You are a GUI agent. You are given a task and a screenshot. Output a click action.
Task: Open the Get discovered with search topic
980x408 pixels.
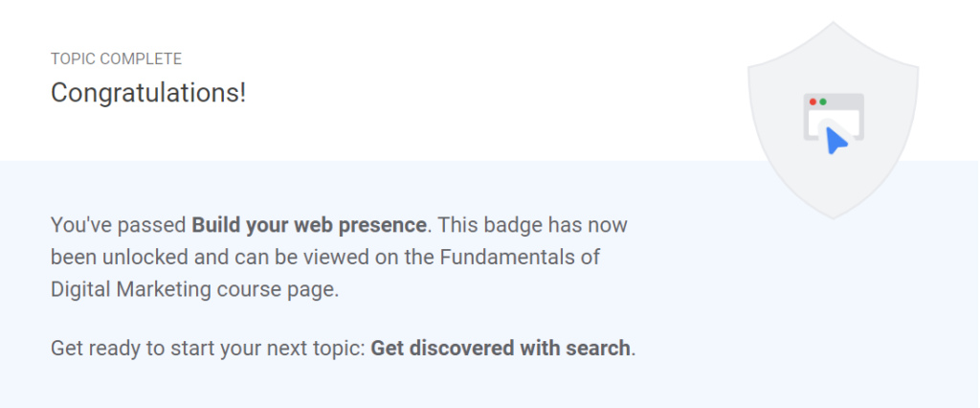point(501,348)
